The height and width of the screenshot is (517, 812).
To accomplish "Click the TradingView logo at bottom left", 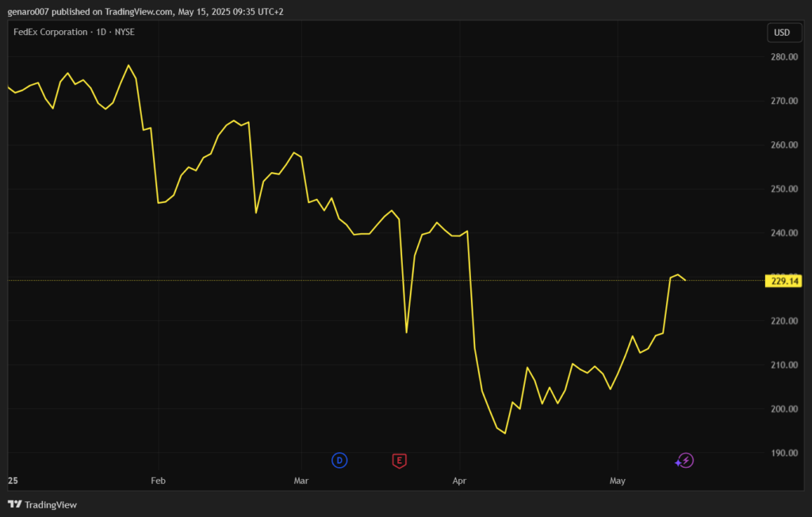I will (x=42, y=504).
